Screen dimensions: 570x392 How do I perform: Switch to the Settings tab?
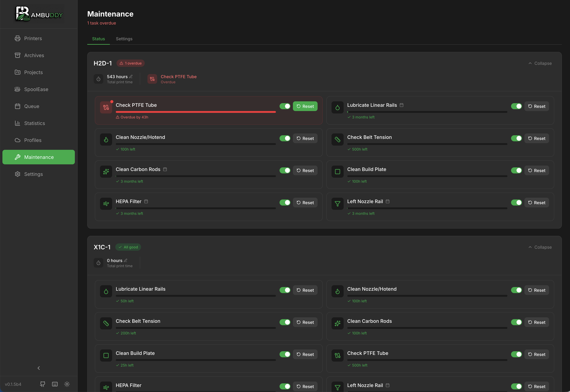[x=124, y=39]
